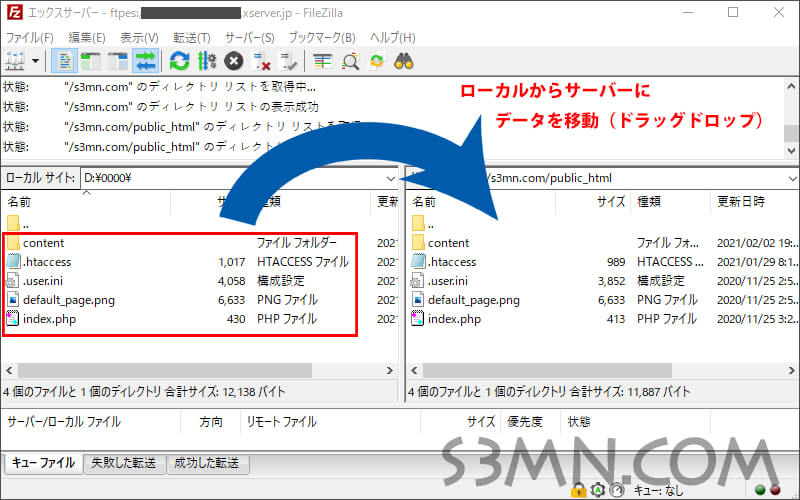Toggle remote directory tree display

[x=118, y=61]
